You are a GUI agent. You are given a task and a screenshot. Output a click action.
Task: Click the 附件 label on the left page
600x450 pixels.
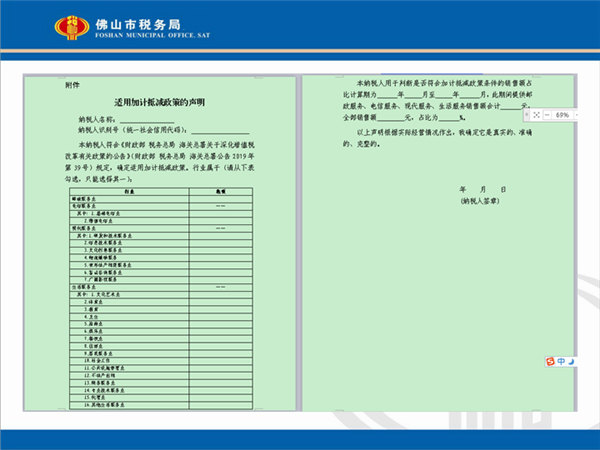click(x=72, y=85)
